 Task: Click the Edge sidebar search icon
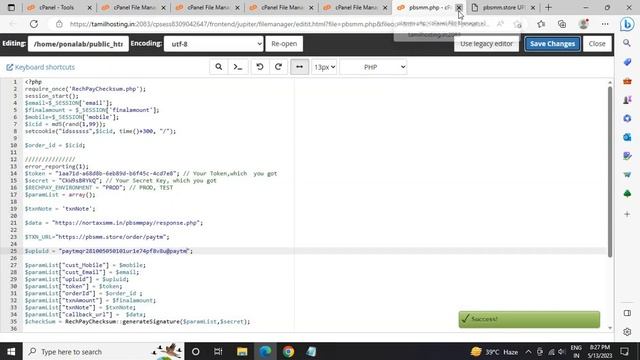tap(627, 43)
